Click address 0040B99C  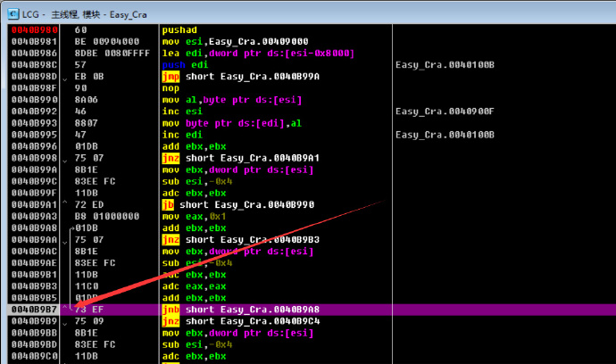tap(35, 181)
